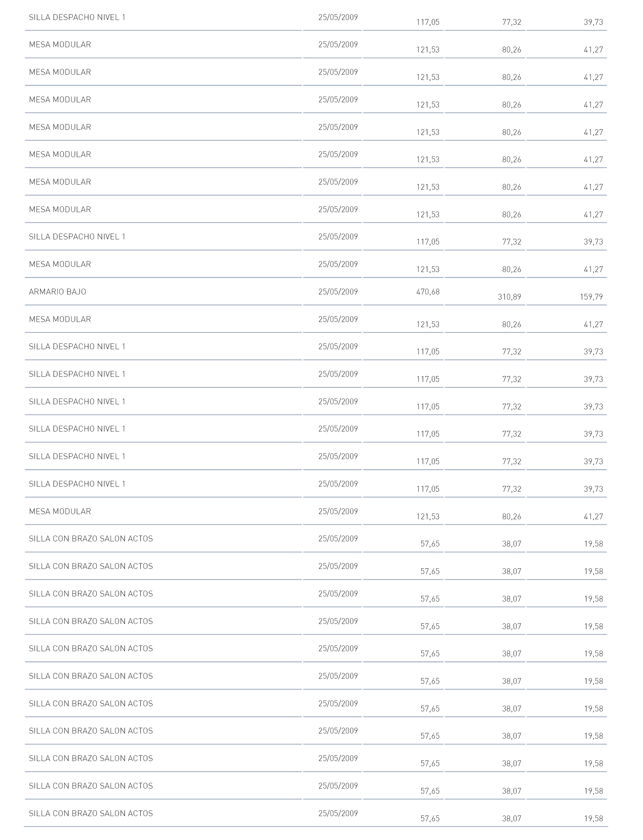Click the first MESA MODULAR entry from the top

tap(60, 45)
